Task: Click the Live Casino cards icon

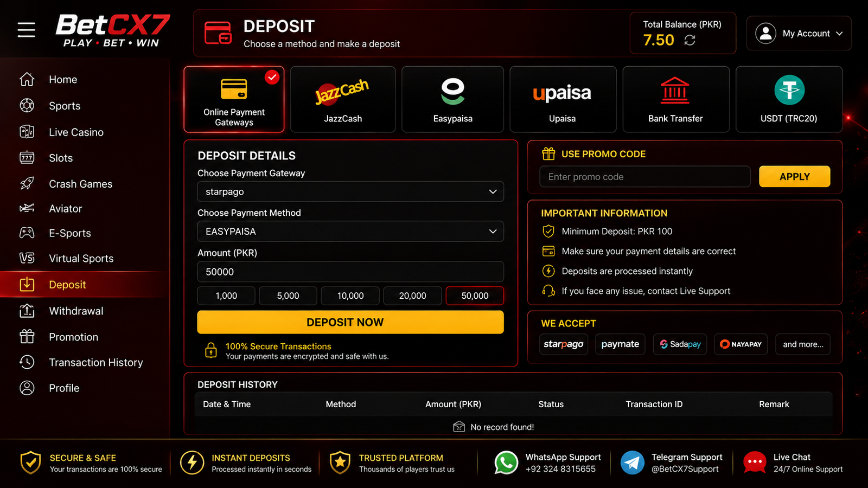Action: click(27, 132)
